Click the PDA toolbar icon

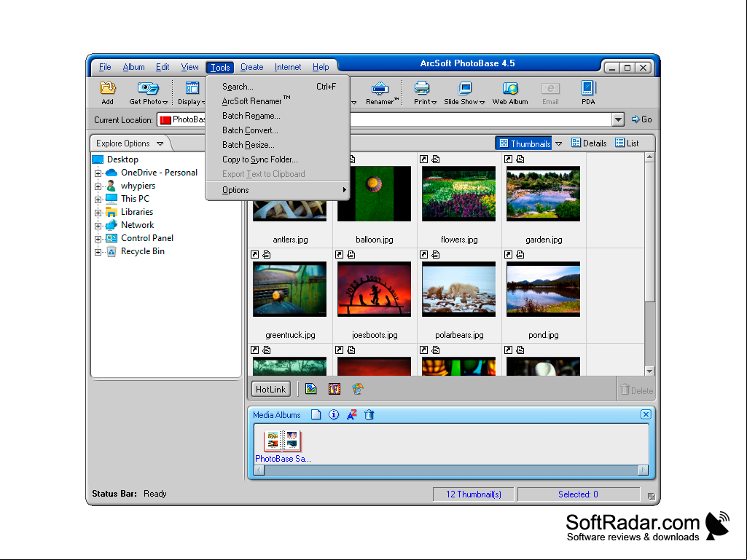pos(588,88)
